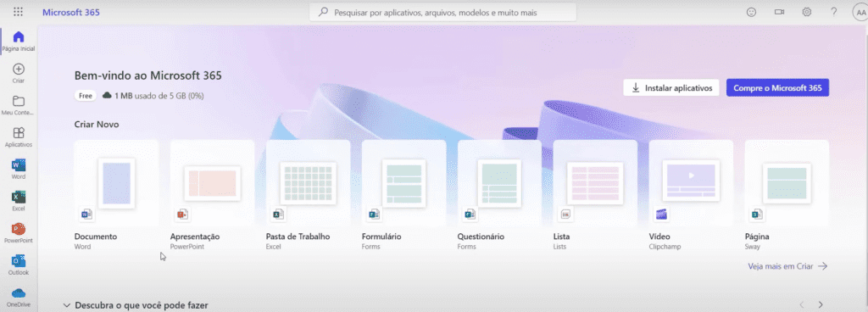Open feedback smiley icon in header
868x312 pixels.
751,12
